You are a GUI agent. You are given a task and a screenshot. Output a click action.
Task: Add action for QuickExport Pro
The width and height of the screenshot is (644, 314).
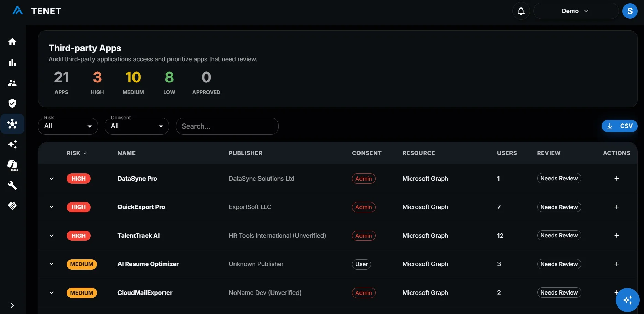coord(617,207)
